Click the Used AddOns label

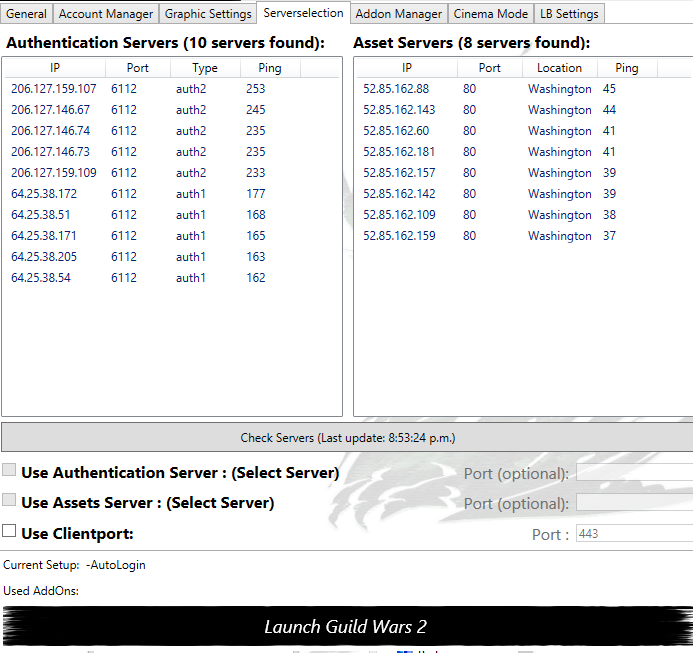pyautogui.click(x=41, y=591)
